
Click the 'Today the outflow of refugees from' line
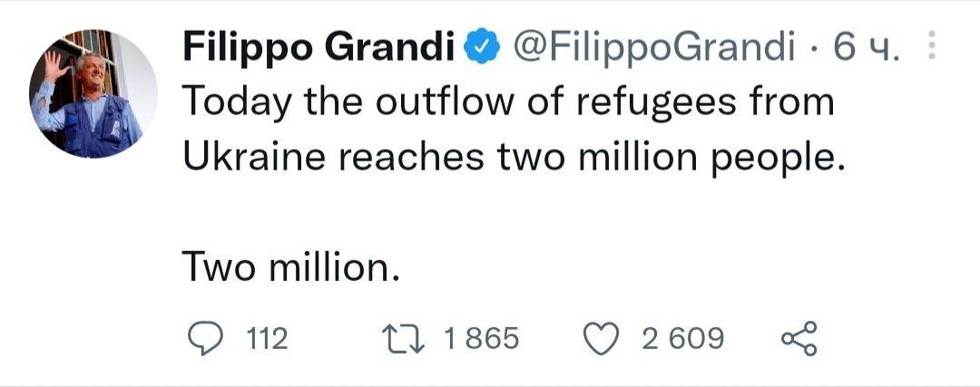[508, 102]
